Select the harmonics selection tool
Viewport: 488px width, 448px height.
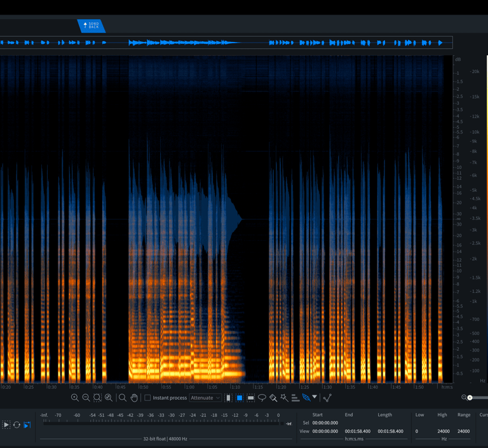(295, 398)
